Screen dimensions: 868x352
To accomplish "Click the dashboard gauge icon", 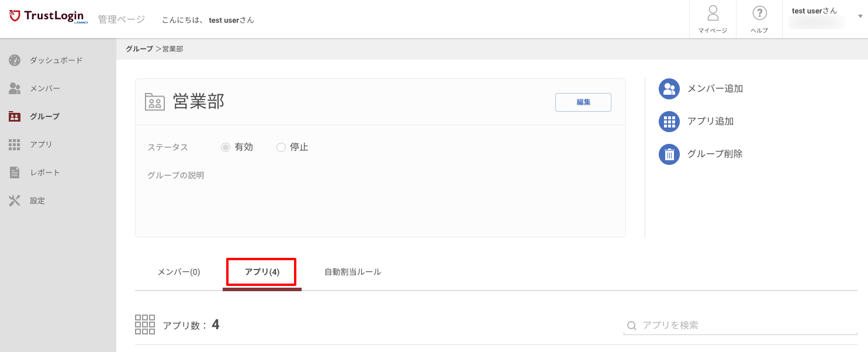I will point(15,60).
